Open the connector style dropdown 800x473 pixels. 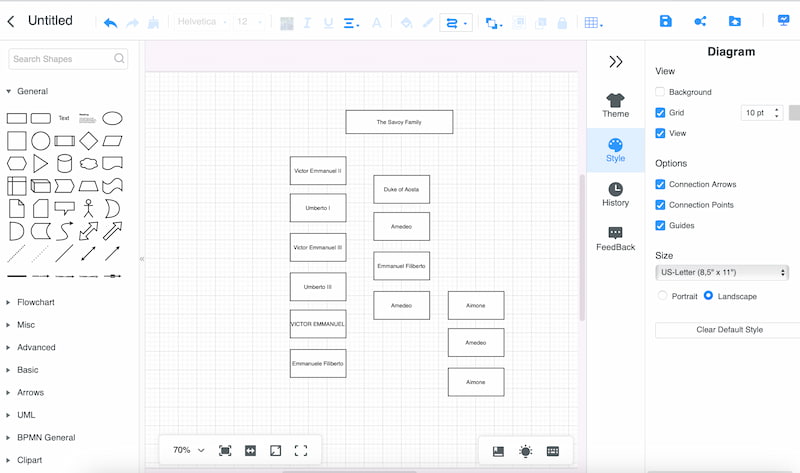tap(456, 23)
